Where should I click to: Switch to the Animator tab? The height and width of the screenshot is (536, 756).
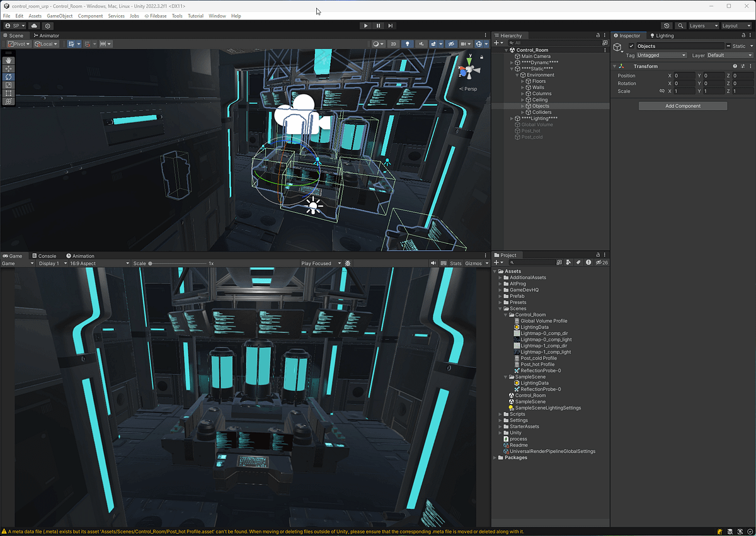[46, 36]
